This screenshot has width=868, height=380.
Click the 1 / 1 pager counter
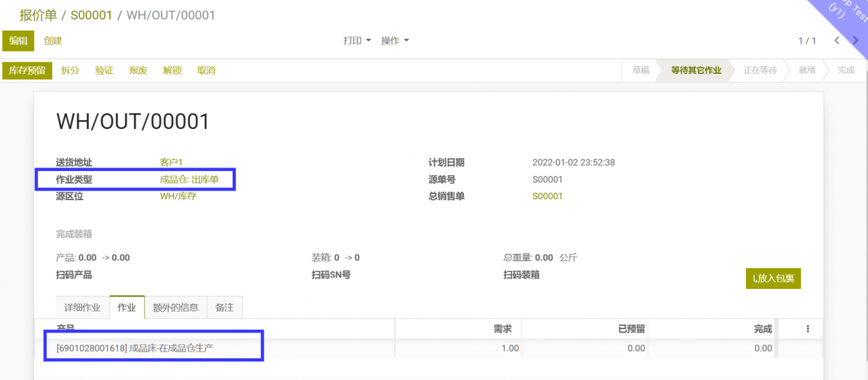(807, 41)
